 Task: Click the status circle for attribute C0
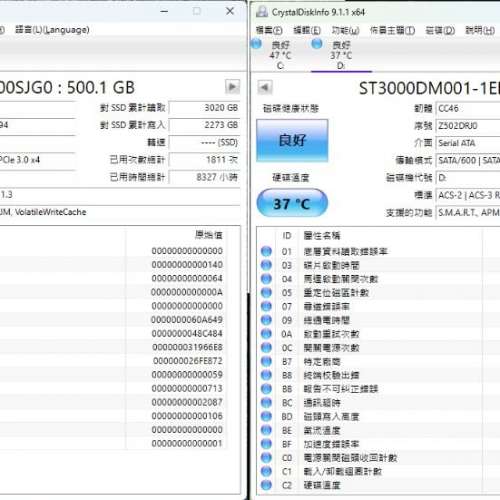pyautogui.click(x=266, y=458)
